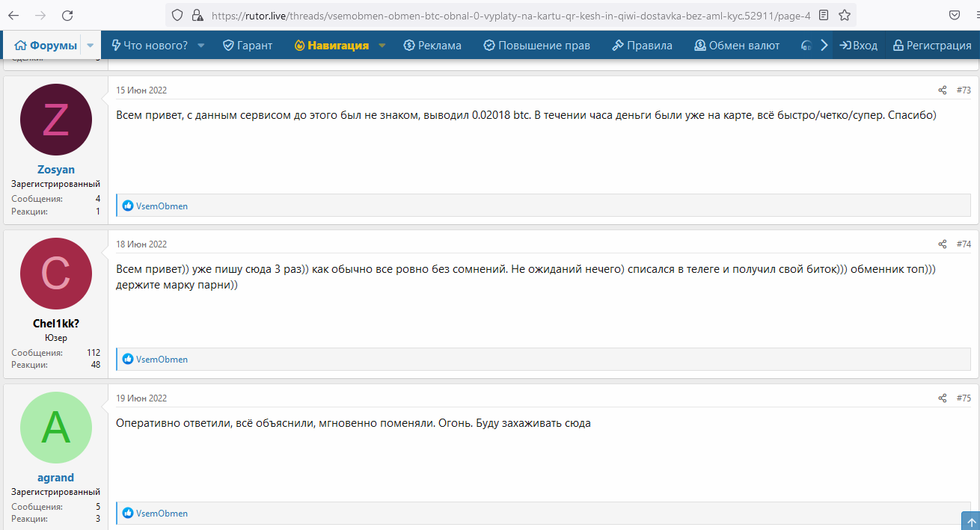This screenshot has width=980, height=530.
Task: Click the 19 Июн 2022 post date
Action: [141, 398]
